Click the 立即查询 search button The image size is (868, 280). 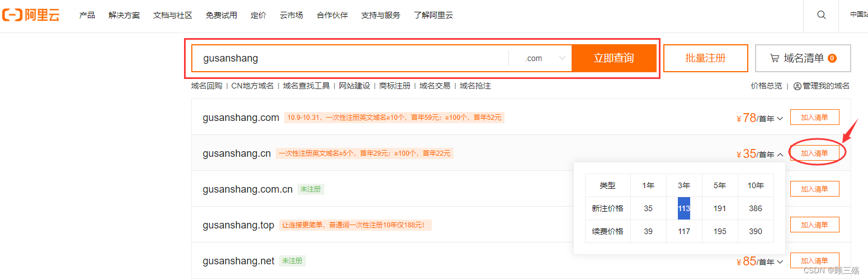pyautogui.click(x=614, y=58)
